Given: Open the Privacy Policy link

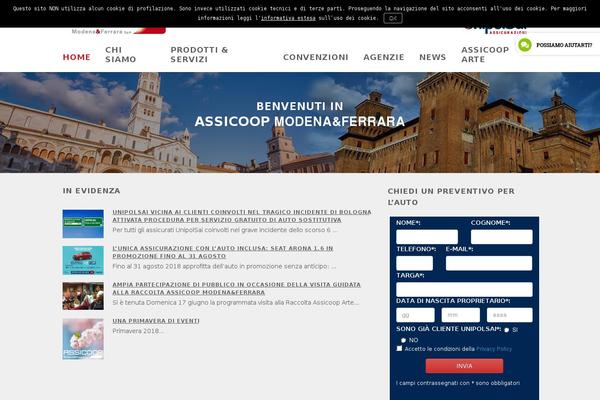Looking at the screenshot, I should [x=494, y=349].
